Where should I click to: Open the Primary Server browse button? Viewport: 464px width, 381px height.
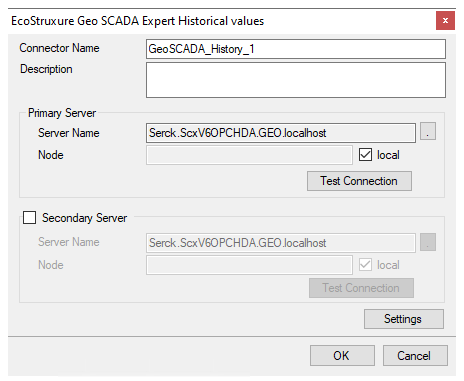(428, 131)
